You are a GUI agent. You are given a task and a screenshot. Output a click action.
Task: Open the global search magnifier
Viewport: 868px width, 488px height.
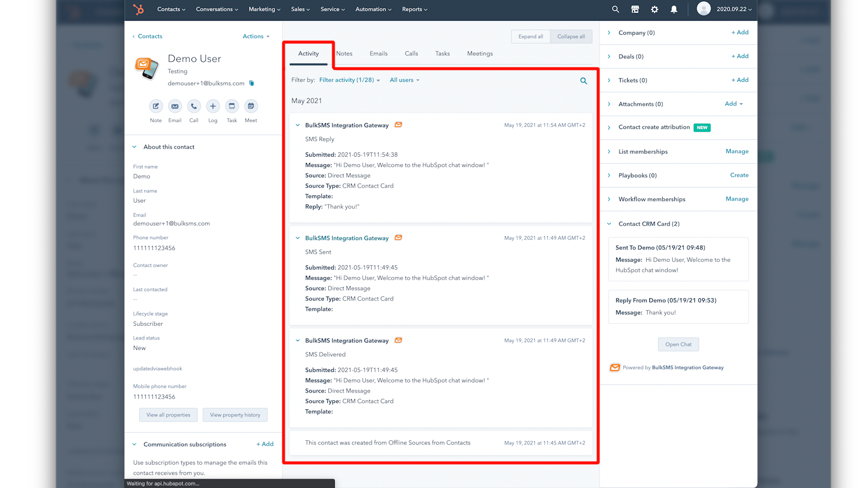click(x=615, y=9)
